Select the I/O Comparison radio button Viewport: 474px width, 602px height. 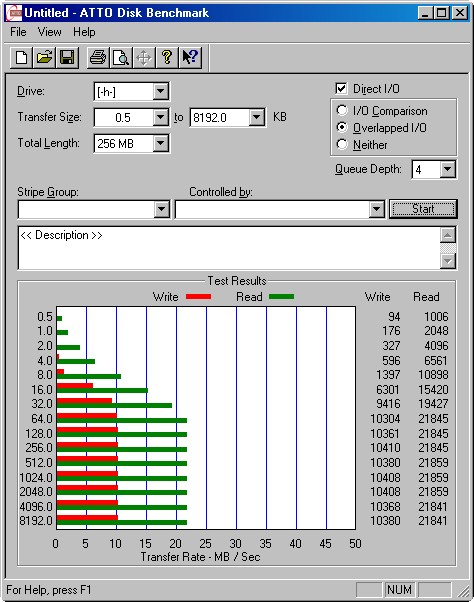pyautogui.click(x=342, y=111)
